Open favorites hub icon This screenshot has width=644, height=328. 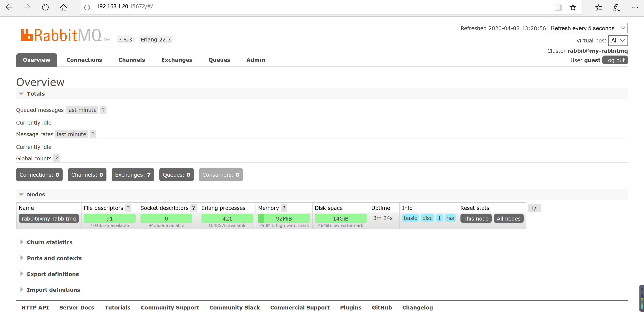coord(599,7)
